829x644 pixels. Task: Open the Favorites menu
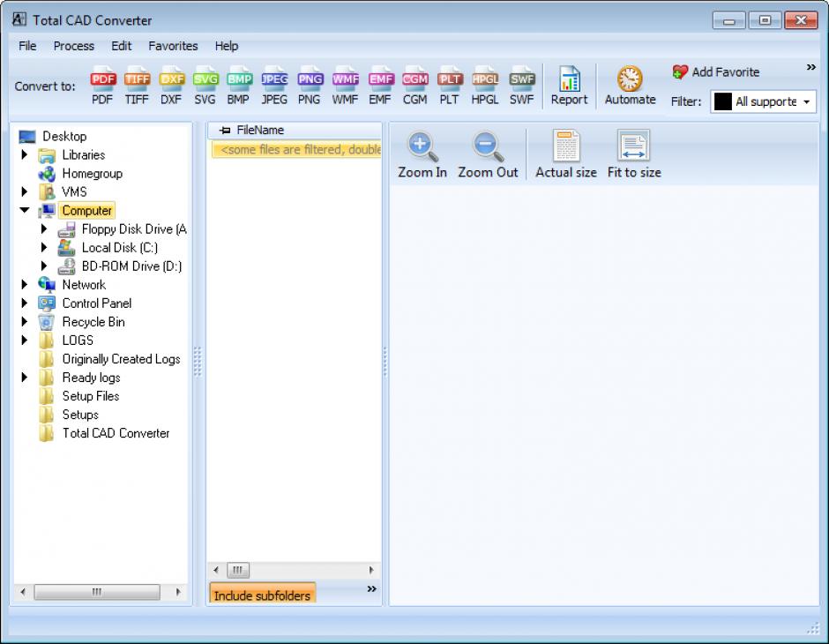[173, 46]
